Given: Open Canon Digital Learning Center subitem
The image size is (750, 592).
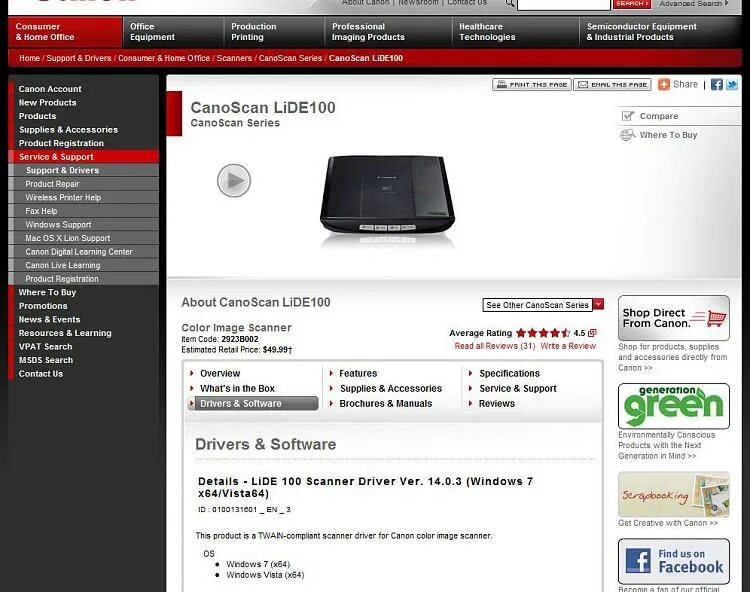Looking at the screenshot, I should coord(84,252).
